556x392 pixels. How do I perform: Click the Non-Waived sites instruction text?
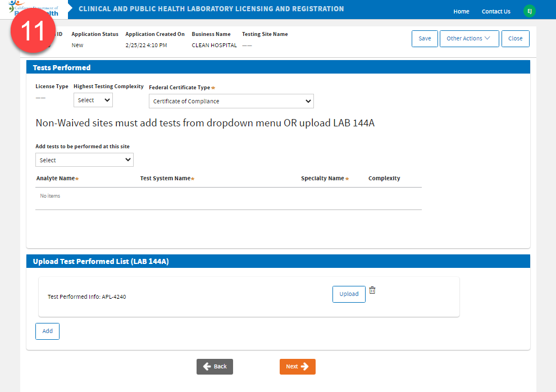[x=205, y=123]
